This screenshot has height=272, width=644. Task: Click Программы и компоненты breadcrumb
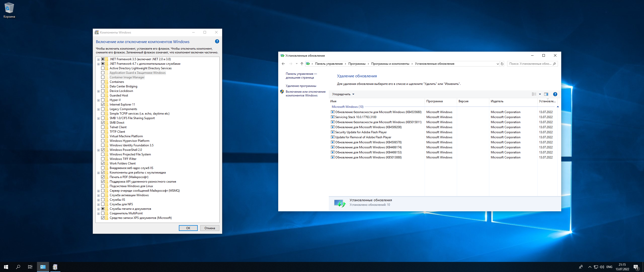pos(390,64)
